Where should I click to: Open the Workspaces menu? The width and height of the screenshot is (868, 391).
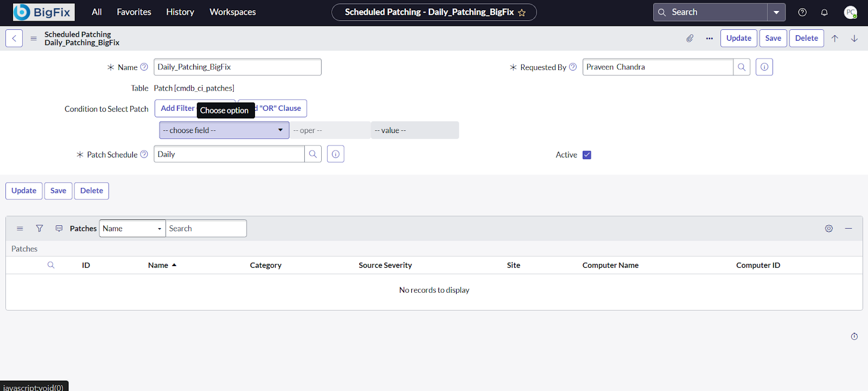click(x=233, y=12)
